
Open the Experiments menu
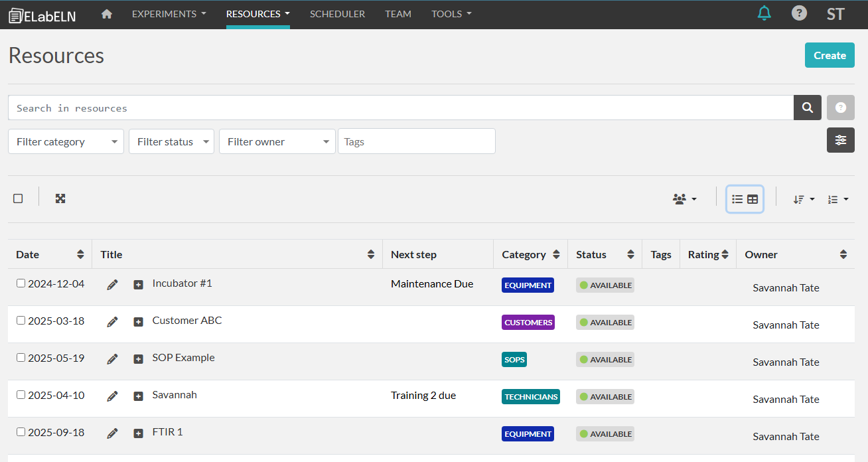[169, 14]
